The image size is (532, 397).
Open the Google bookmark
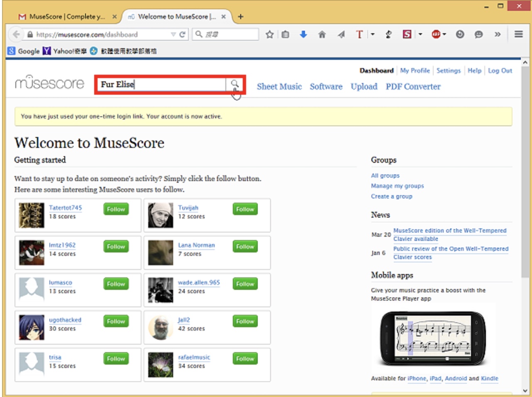pyautogui.click(x=24, y=51)
